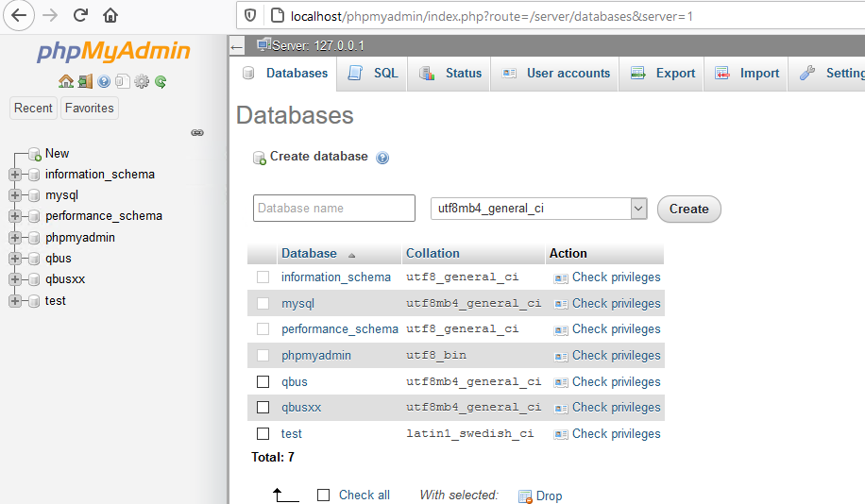Viewport: 865px width, 504px height.
Task: Open navigation panel settings gear icon
Action: 142,81
